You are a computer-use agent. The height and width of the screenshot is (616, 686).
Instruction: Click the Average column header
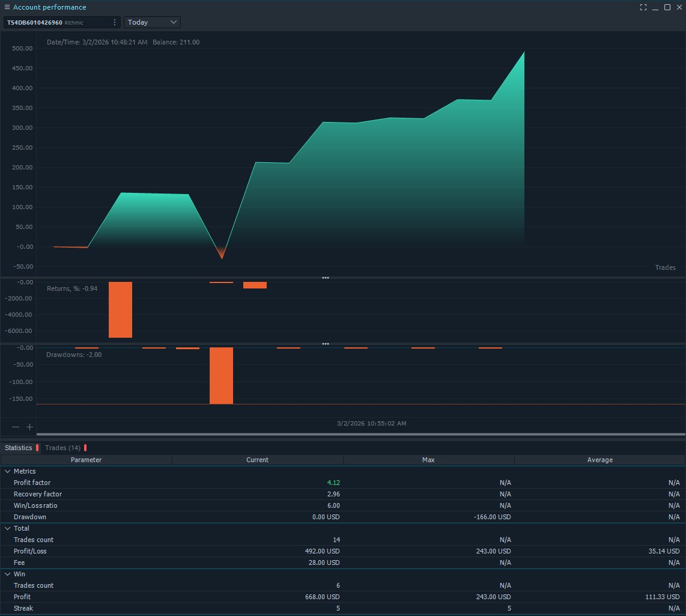coord(599,460)
